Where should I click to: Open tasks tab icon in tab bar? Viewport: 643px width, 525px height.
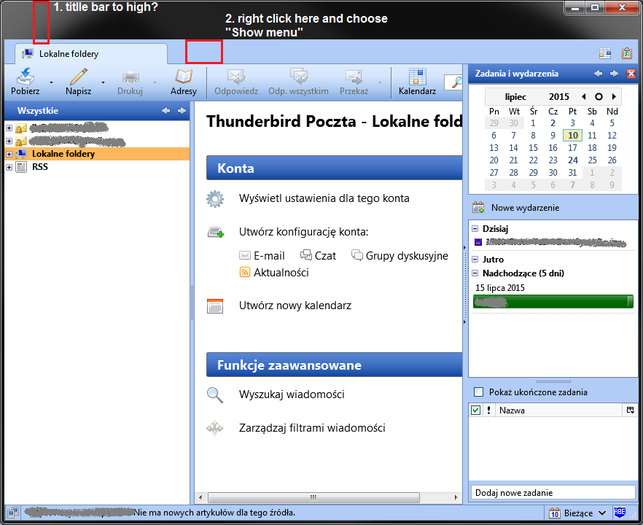pos(627,53)
